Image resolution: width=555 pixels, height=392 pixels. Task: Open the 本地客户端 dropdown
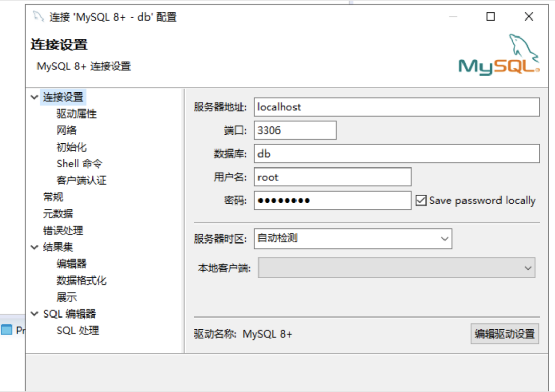tap(397, 268)
